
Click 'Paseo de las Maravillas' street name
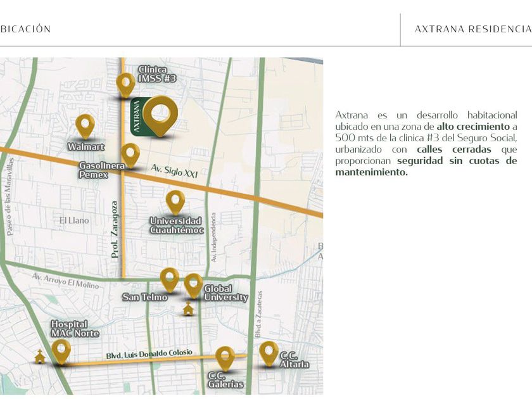pyautogui.click(x=9, y=197)
